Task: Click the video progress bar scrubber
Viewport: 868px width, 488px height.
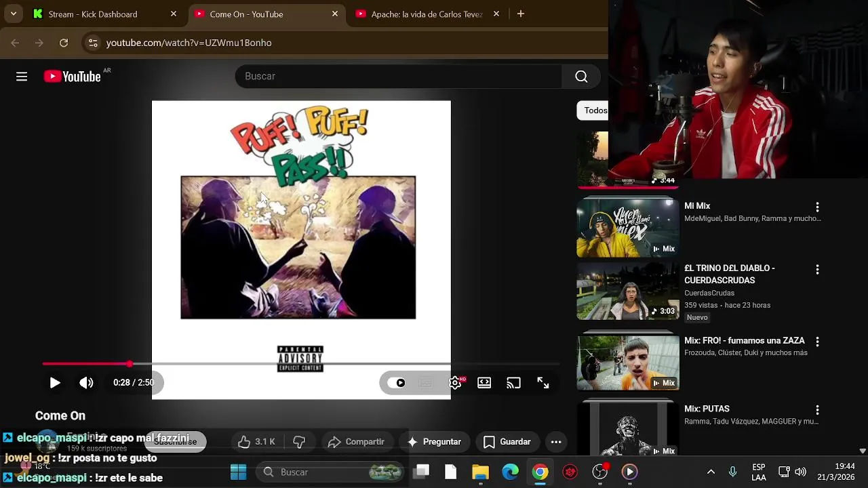Action: pos(130,365)
